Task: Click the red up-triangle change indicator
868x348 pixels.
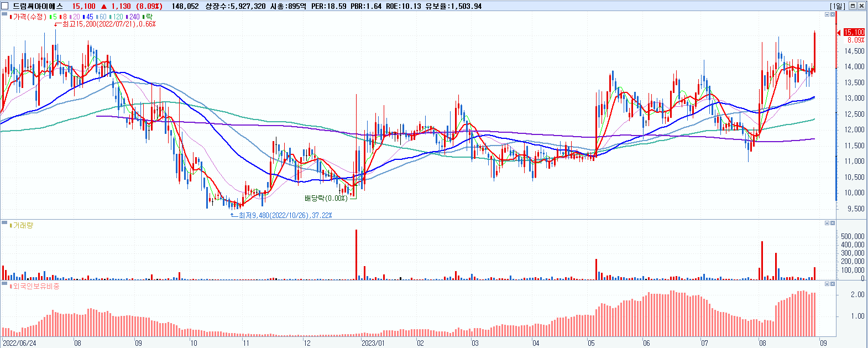Action: (x=103, y=6)
